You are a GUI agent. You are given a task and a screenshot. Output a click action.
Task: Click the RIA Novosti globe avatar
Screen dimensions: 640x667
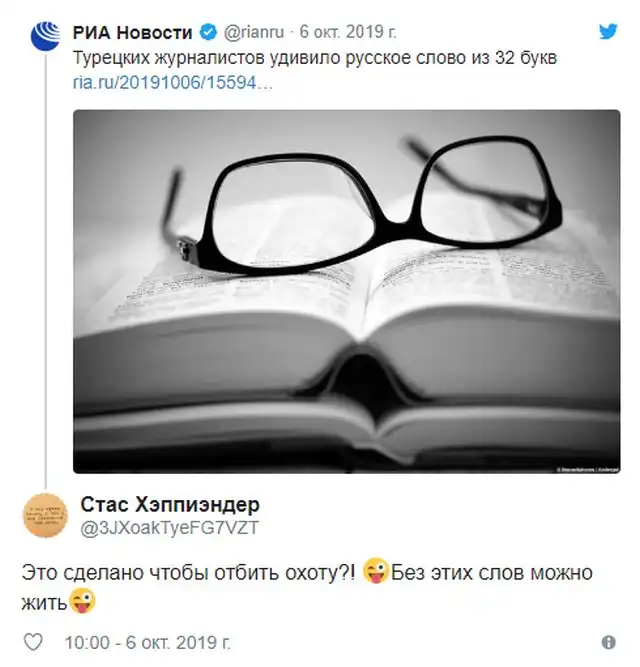tap(46, 36)
